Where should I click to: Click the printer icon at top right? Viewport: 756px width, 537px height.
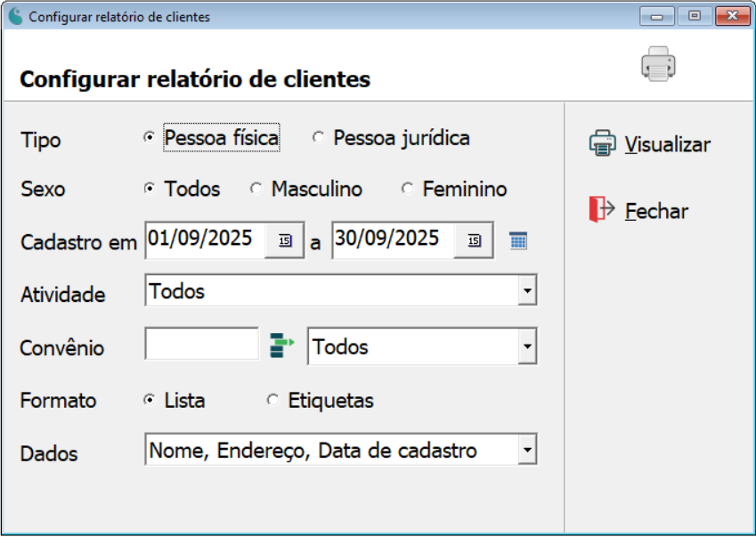click(x=659, y=65)
